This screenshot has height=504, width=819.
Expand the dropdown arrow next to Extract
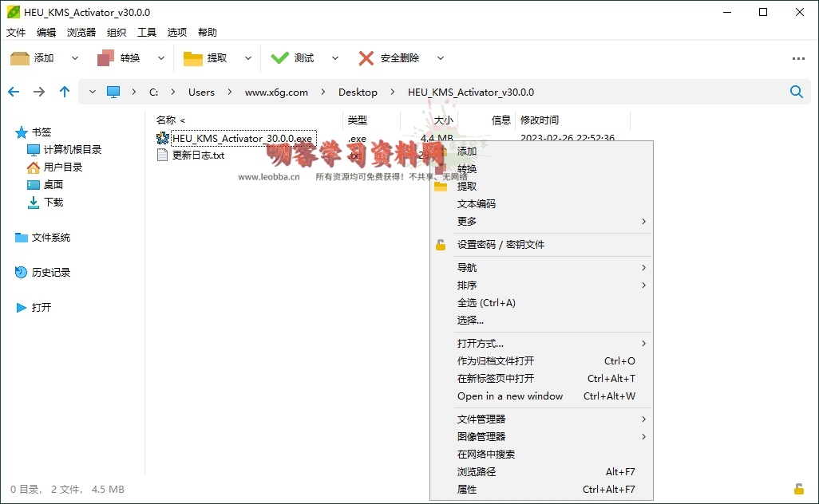[248, 58]
